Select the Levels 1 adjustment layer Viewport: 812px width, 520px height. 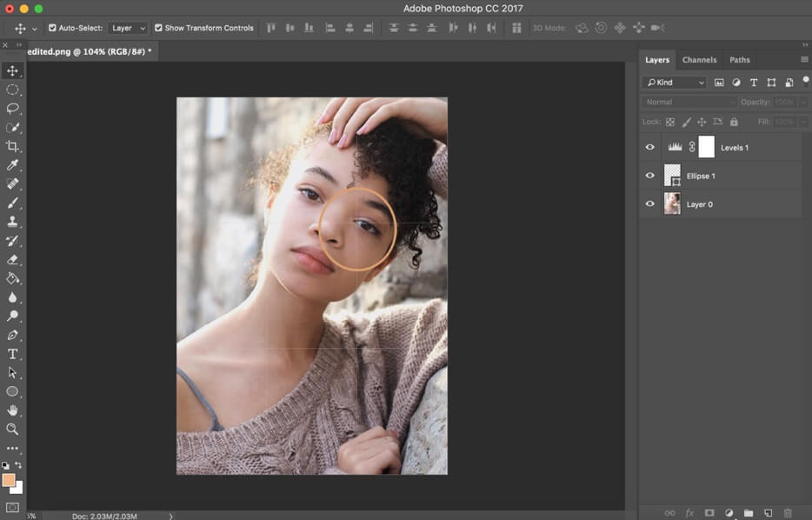pos(735,147)
